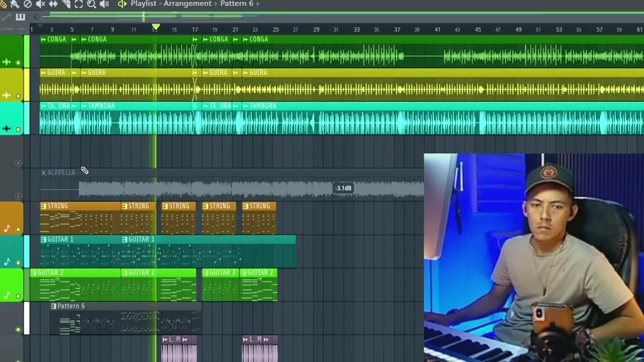The width and height of the screenshot is (644, 362).
Task: Select GUIRA clip title at bar 18
Action: pyautogui.click(x=218, y=73)
